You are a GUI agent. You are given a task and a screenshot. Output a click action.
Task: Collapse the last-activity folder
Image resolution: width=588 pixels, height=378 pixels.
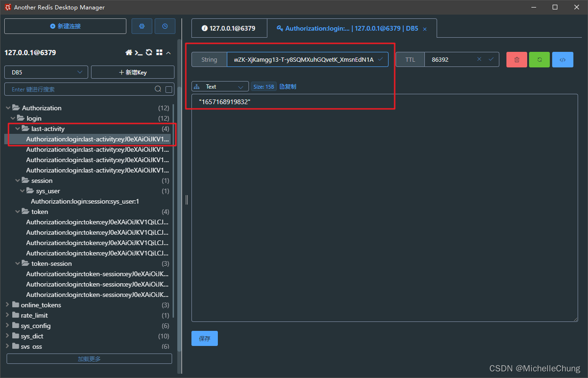pyautogui.click(x=17, y=128)
